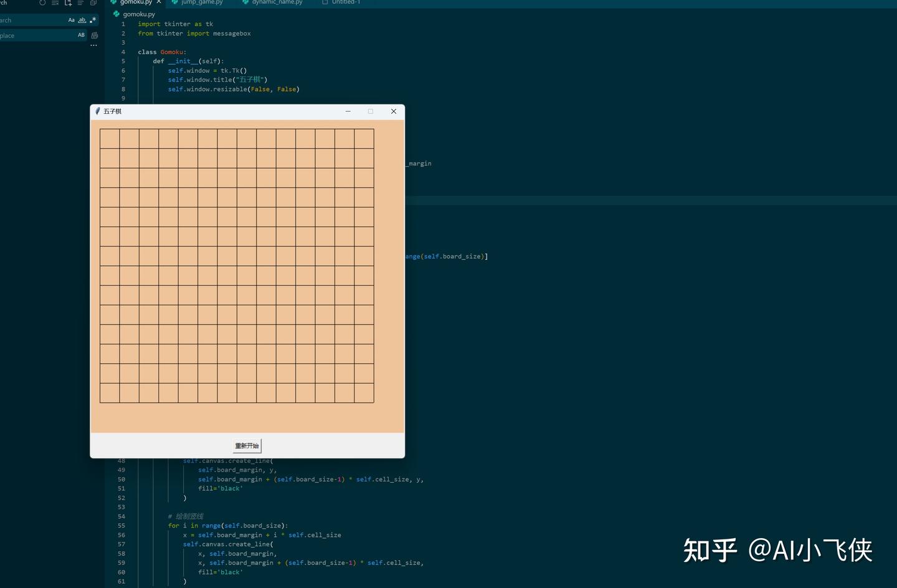Toggle Match Whole Word option in search

pyautogui.click(x=82, y=20)
